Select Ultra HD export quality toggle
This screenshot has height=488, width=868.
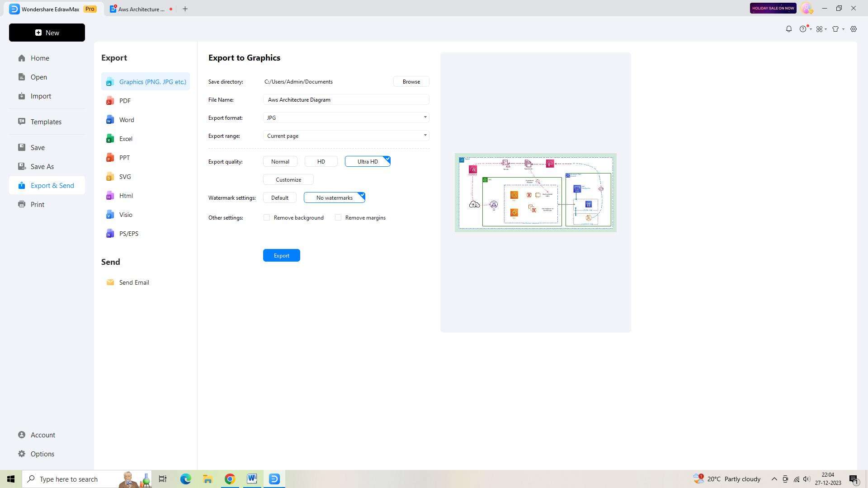click(367, 161)
